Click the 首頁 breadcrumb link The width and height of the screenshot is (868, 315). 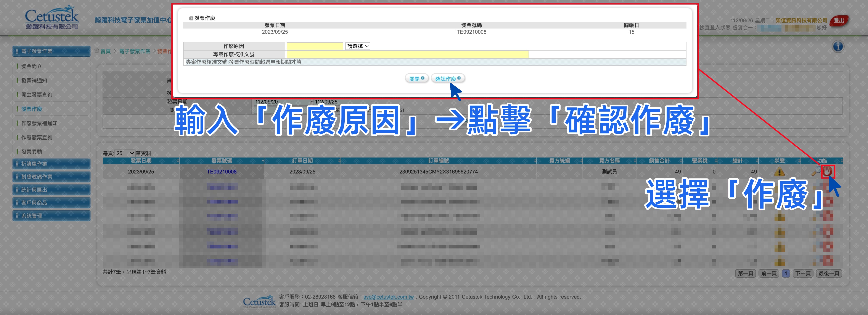105,51
